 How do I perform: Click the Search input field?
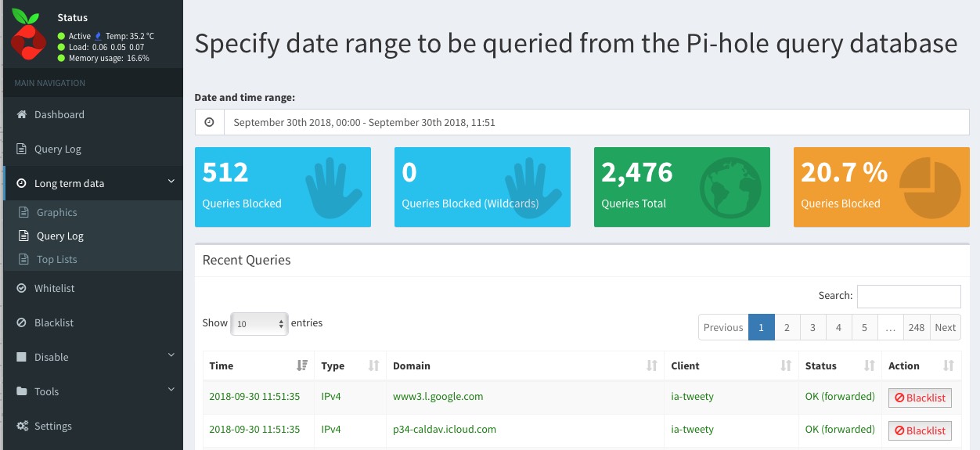(909, 296)
